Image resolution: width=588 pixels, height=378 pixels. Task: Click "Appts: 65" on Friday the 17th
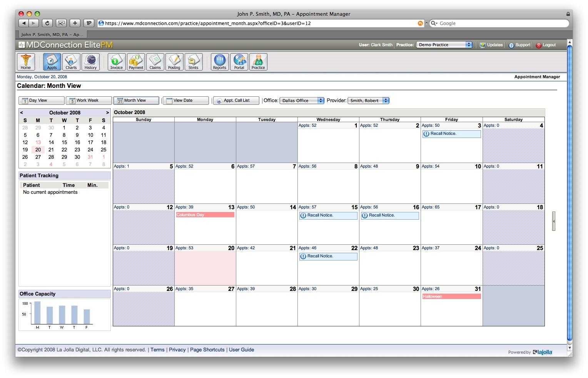(x=431, y=207)
